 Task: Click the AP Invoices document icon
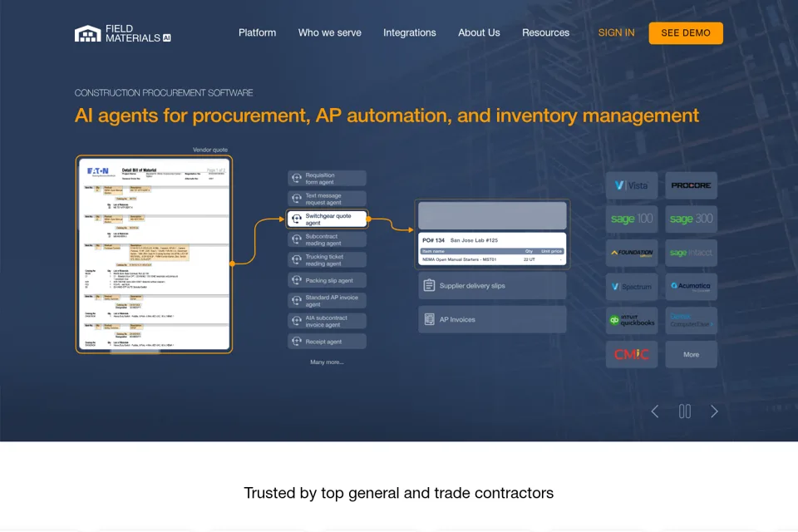(429, 319)
